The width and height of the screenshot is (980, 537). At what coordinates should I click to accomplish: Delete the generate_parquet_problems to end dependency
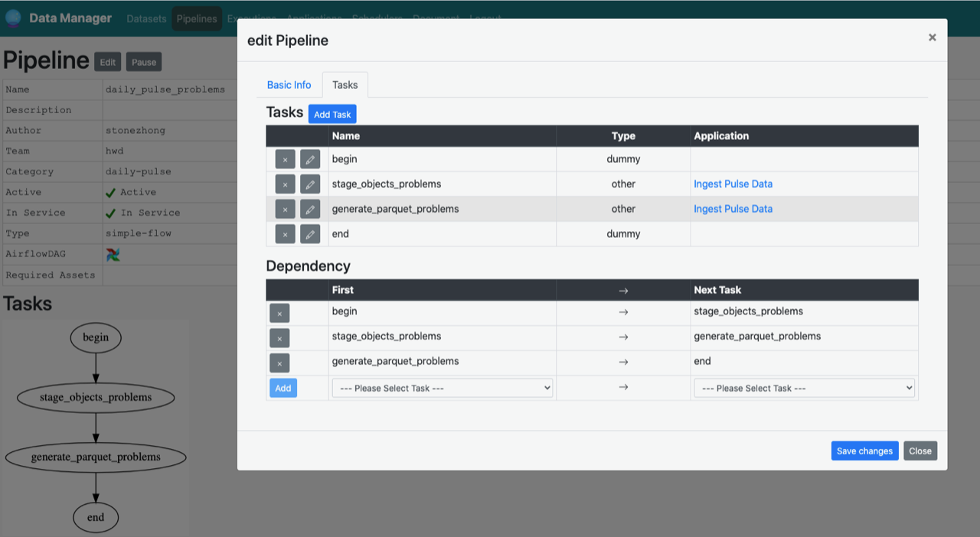279,363
